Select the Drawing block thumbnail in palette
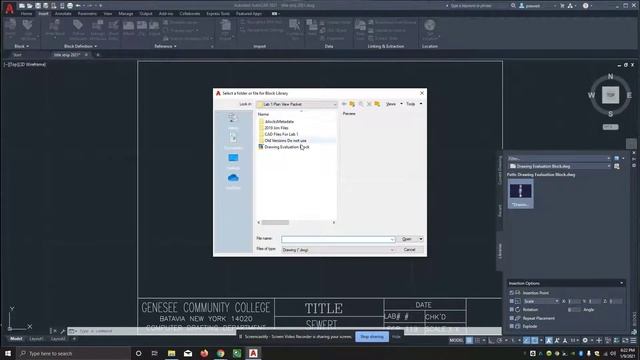This screenshot has width=640, height=360. pos(520,194)
